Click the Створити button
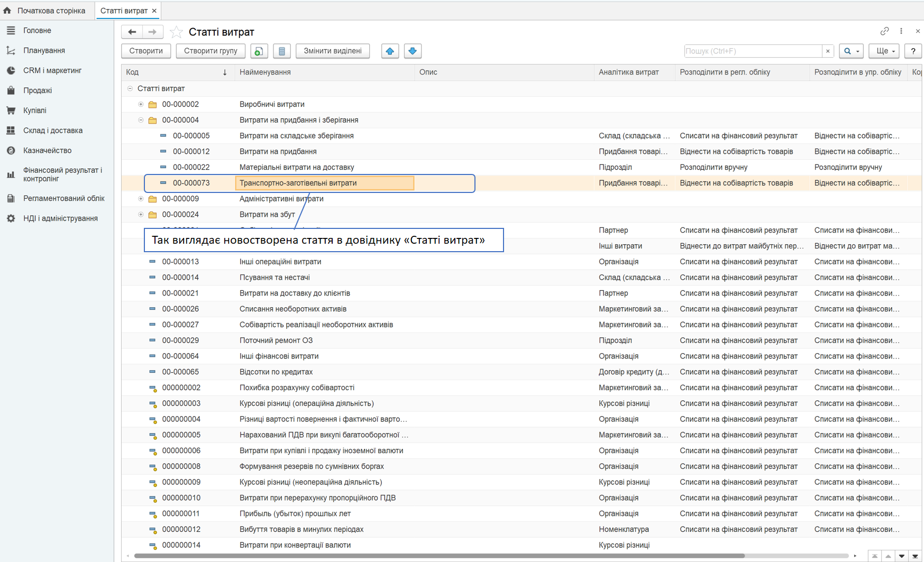924x562 pixels. (x=146, y=51)
